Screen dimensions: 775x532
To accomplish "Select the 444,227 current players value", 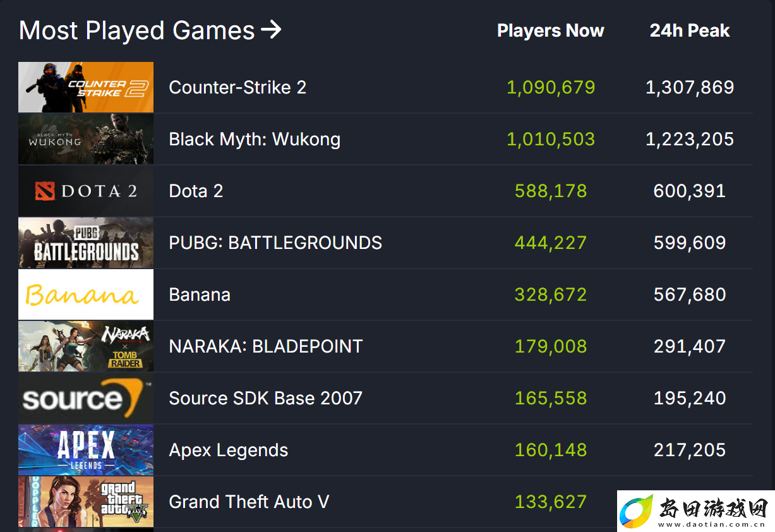I will (551, 243).
